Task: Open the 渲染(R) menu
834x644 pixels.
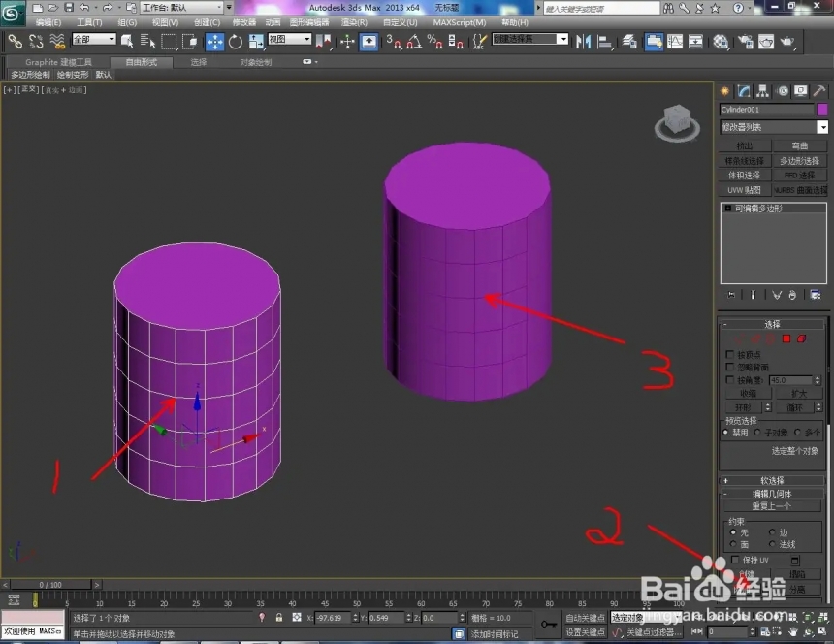Action: [354, 22]
